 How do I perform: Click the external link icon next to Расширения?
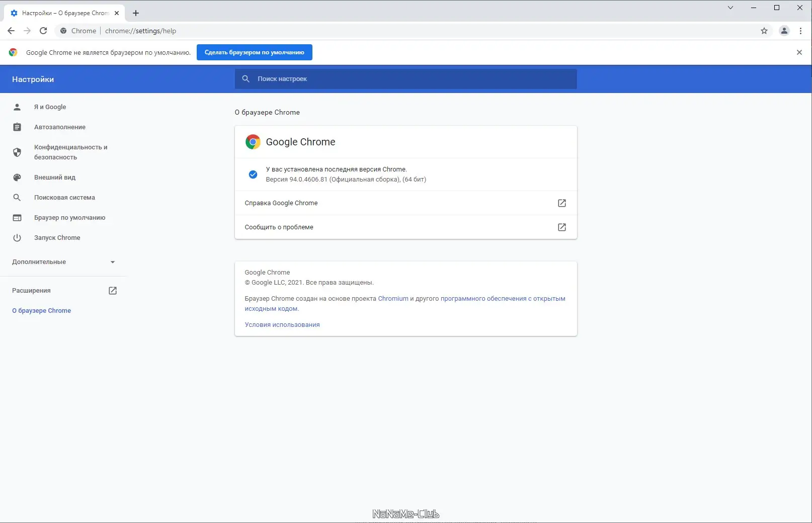[x=113, y=291]
